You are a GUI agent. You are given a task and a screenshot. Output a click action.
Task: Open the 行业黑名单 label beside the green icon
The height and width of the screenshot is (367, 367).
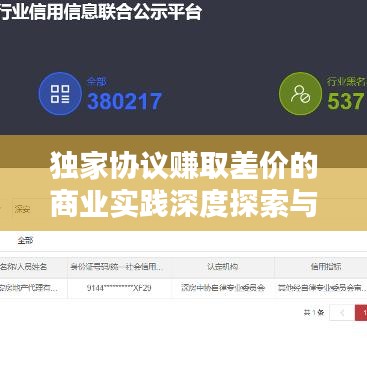point(346,81)
